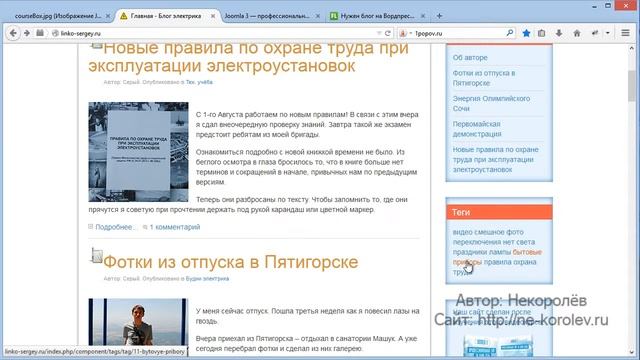Screen dimensions: 640x360
Task: Open the downloads arrow icon
Action: pyautogui.click(x=559, y=33)
